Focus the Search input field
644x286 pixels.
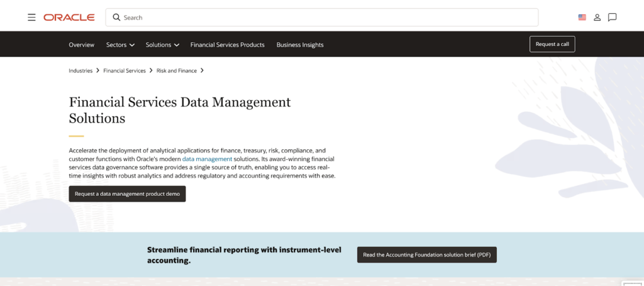[321, 17]
